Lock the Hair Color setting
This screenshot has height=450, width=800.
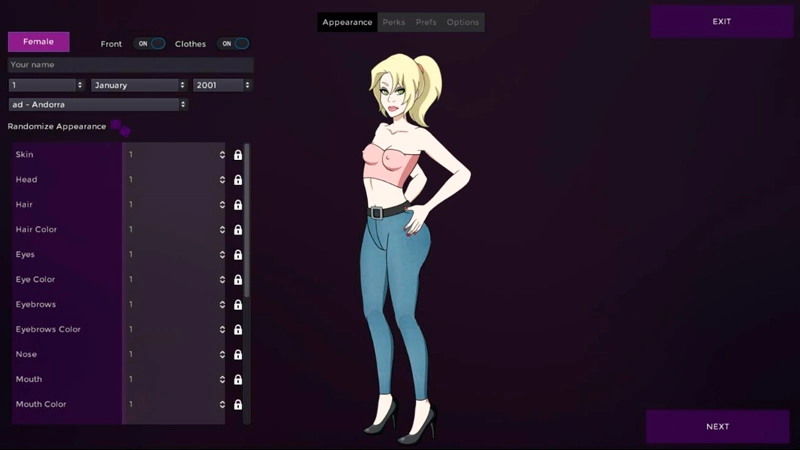tap(238, 230)
